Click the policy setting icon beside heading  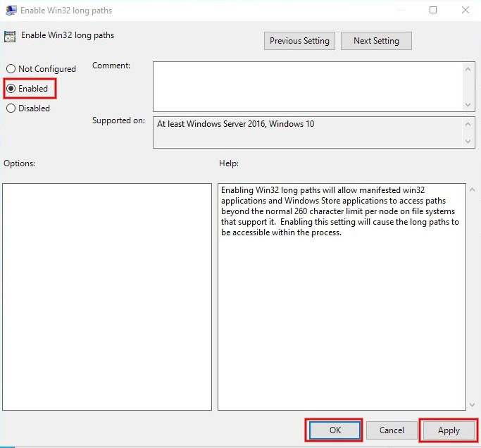point(10,37)
